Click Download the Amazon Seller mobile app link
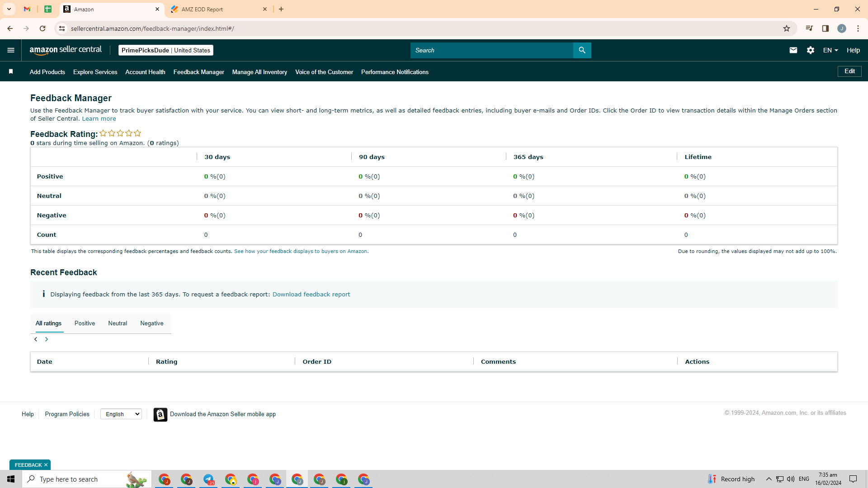This screenshot has height=488, width=868. pyautogui.click(x=223, y=414)
